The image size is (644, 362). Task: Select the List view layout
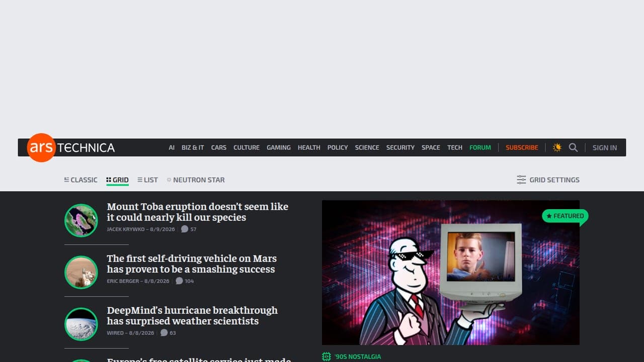pos(147,179)
